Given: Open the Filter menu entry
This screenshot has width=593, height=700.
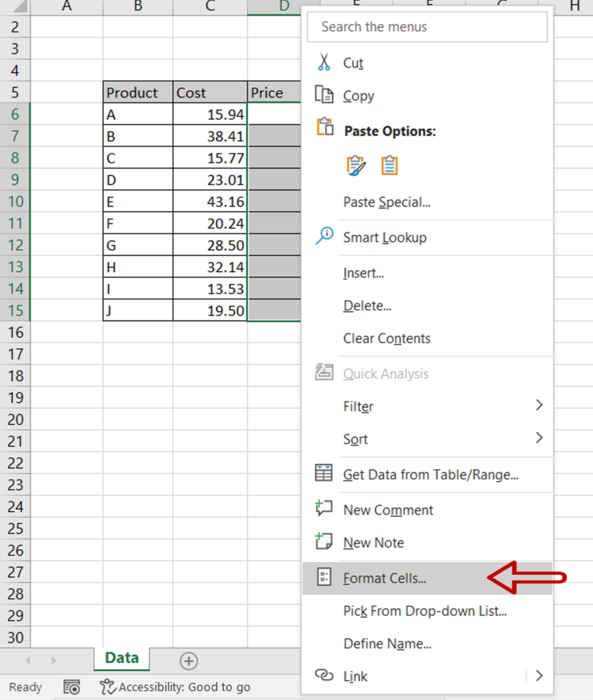Looking at the screenshot, I should [x=427, y=406].
